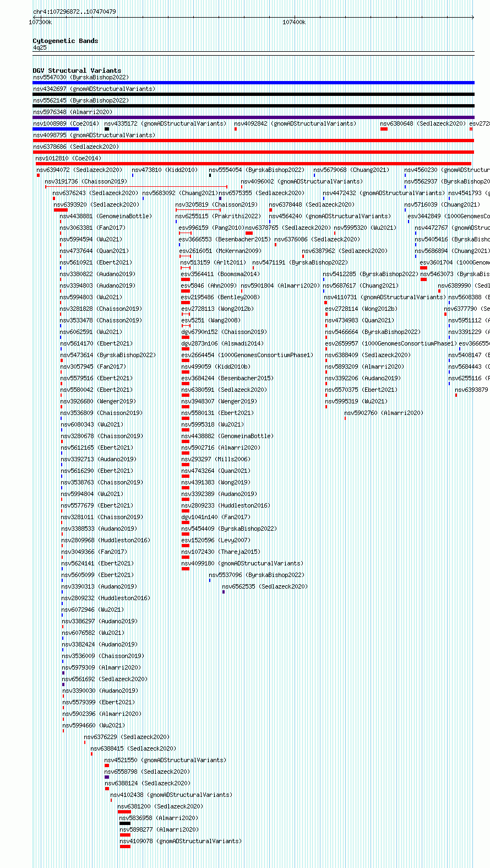Open esv1520596 (Levy2007) variant
Screen dimensions: 490x868
point(216,541)
